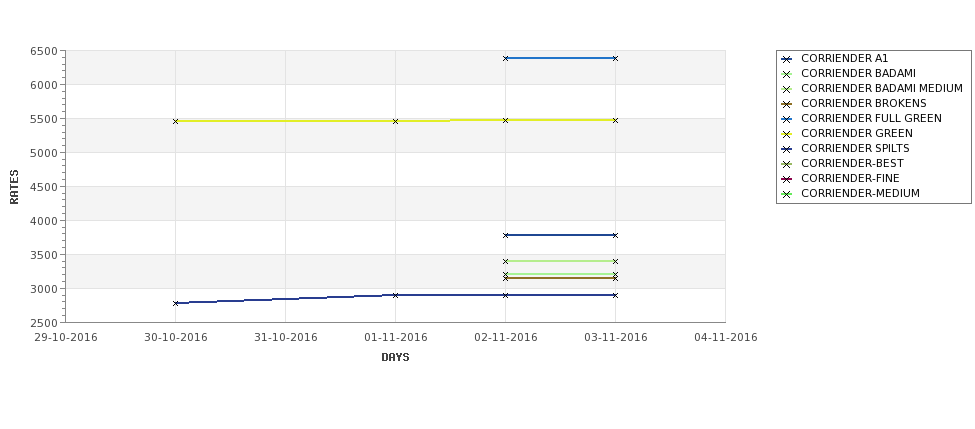The height and width of the screenshot is (429, 975).
Task: Click the CORRIENDER-MEDIUM legend marker icon
Action: [x=787, y=194]
